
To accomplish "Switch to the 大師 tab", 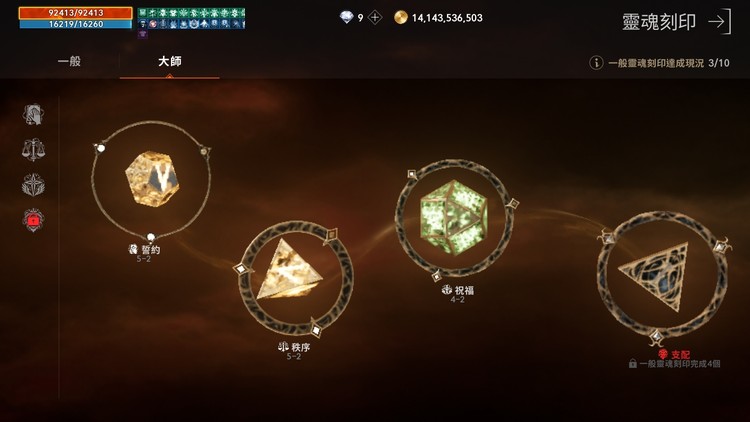I will click(169, 61).
